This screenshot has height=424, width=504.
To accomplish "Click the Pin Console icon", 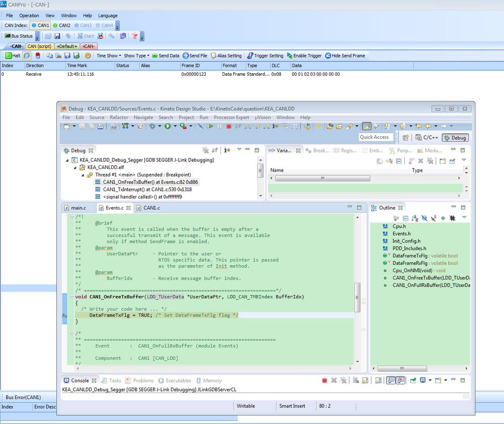I will (413, 381).
